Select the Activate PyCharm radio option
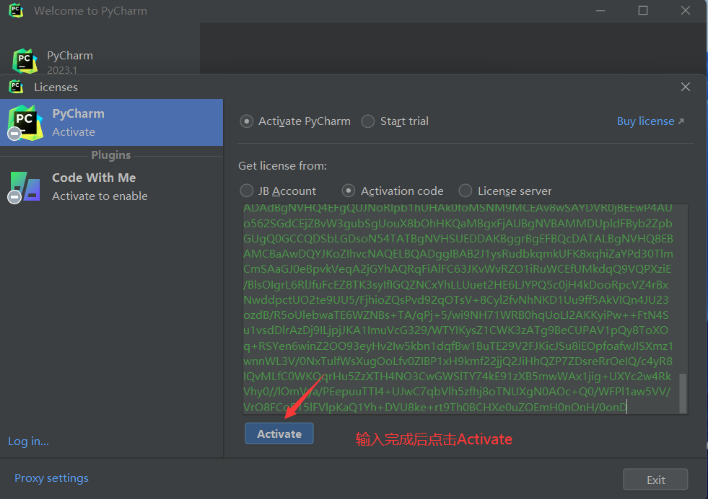Image resolution: width=708 pixels, height=499 pixels. 295,121
